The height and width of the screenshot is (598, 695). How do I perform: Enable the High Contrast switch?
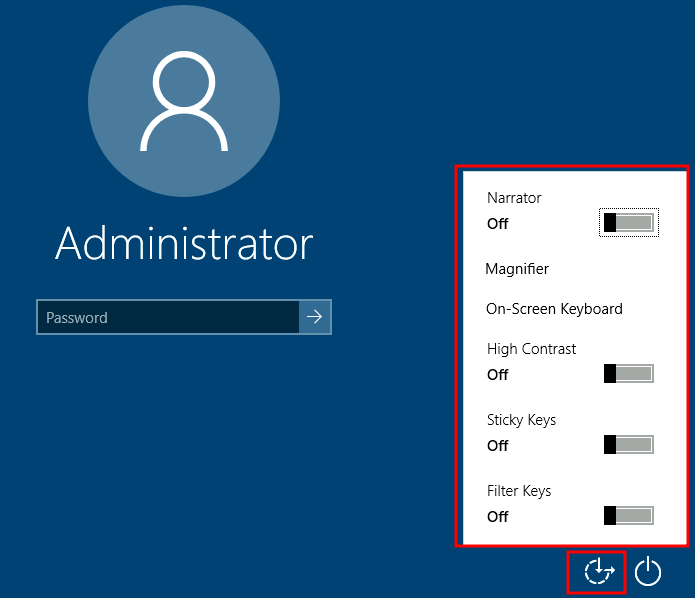pos(628,374)
